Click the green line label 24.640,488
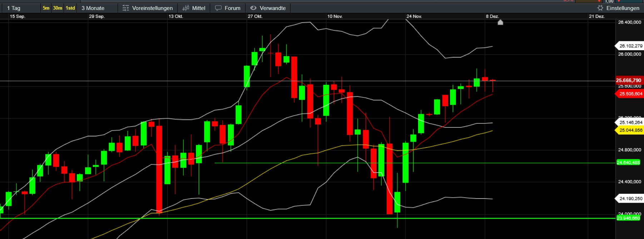This screenshot has width=644, height=239. click(628, 163)
